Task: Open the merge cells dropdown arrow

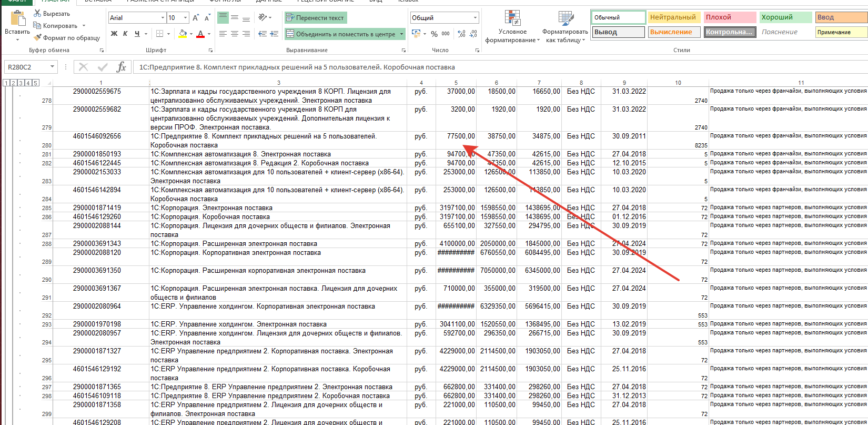Action: 402,34
